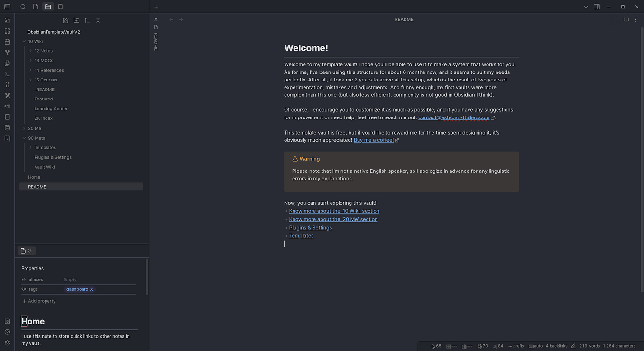Screen dimensions: 644x351
Task: Open Settings using the gear icon
Action: click(7, 342)
